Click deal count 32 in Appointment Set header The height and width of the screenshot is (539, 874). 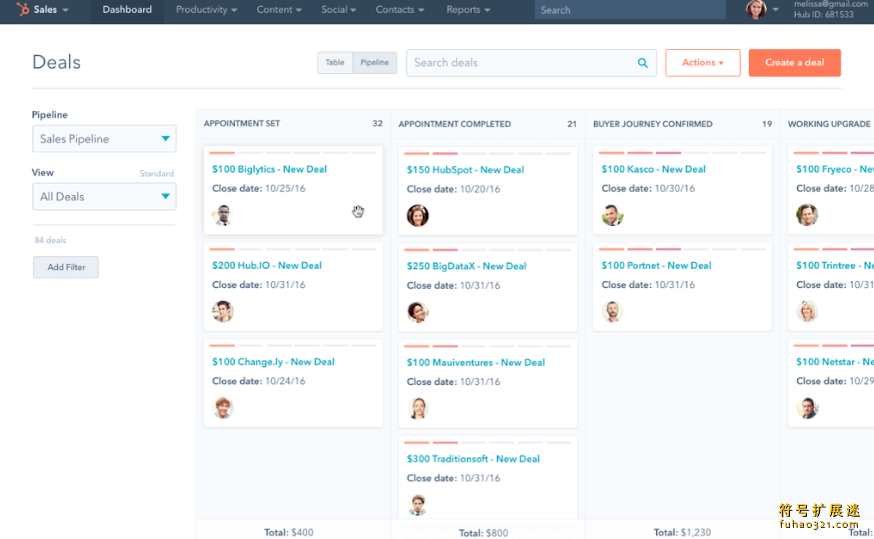pos(377,123)
